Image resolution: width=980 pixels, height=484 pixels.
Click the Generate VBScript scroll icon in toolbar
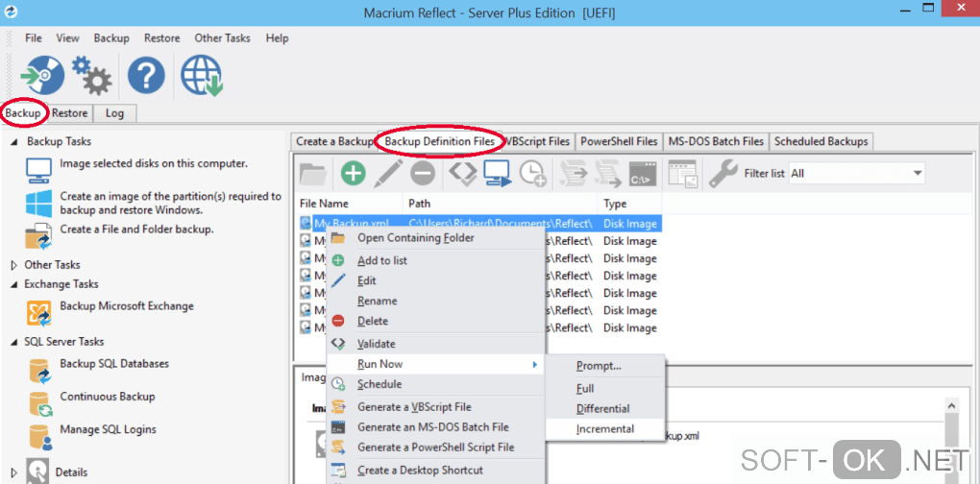click(573, 174)
